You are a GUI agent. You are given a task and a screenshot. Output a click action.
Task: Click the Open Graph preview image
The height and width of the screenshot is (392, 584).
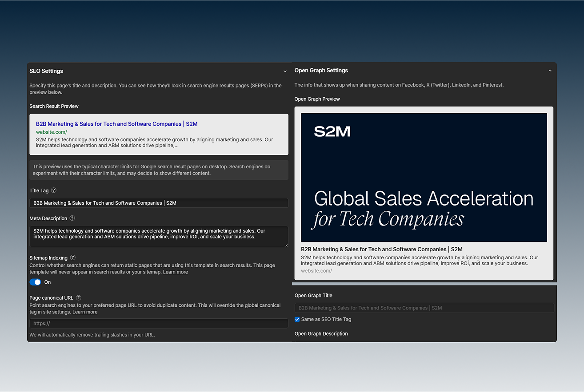click(x=424, y=178)
